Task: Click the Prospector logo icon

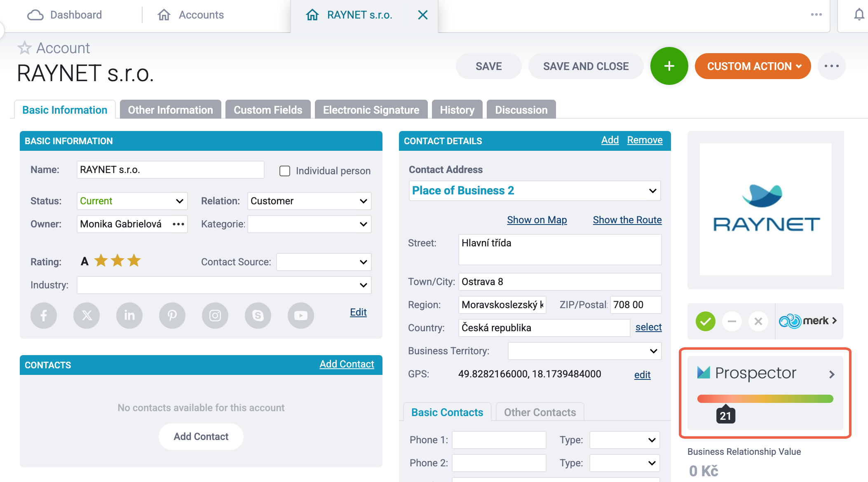Action: click(x=704, y=372)
